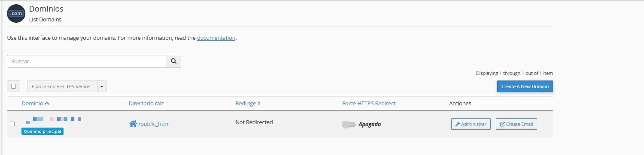Tick the select-all checkbox above the table
644x155 pixels.
(13, 86)
